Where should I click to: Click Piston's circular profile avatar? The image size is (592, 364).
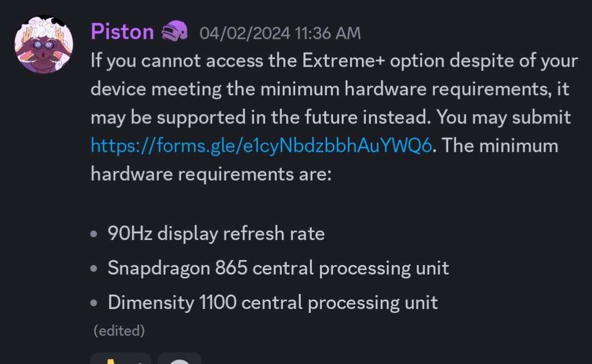(x=43, y=43)
